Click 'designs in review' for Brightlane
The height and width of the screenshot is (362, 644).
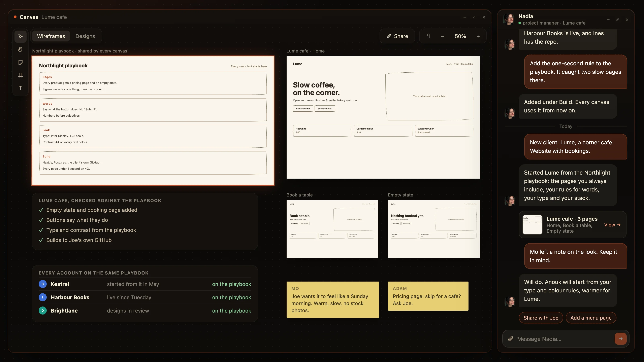click(x=128, y=311)
